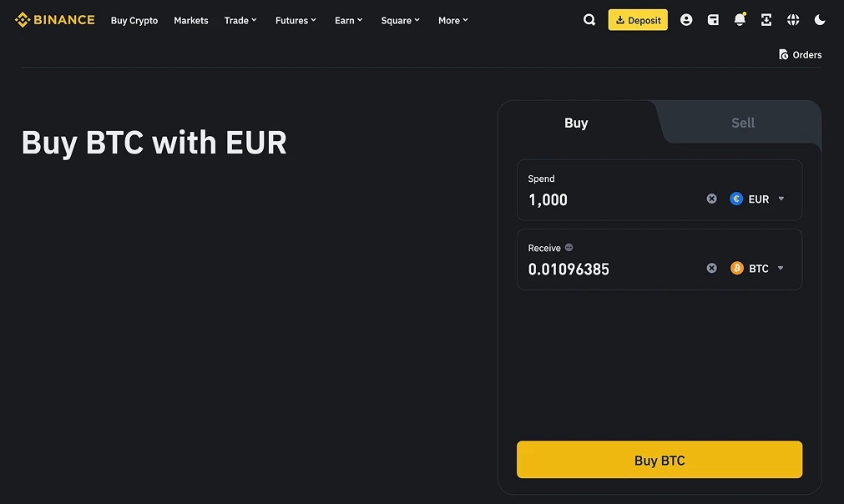
Task: Open the search icon in header
Action: click(x=589, y=20)
